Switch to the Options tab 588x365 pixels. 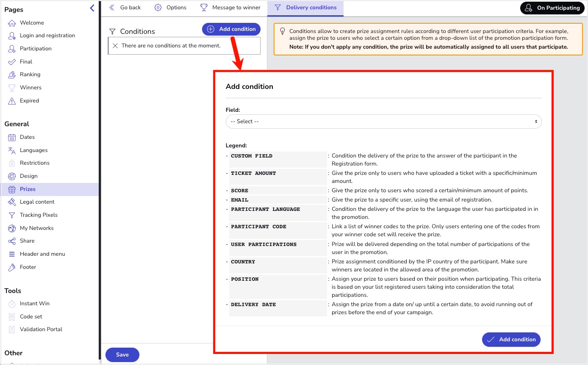(x=170, y=8)
